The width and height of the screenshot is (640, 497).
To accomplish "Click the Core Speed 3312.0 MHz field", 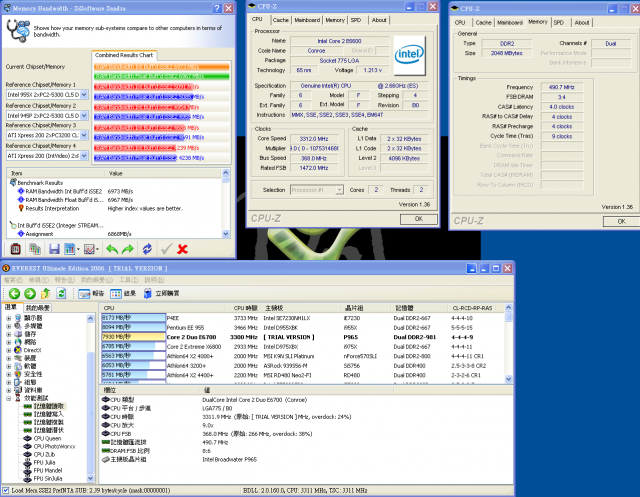I will 313,139.
